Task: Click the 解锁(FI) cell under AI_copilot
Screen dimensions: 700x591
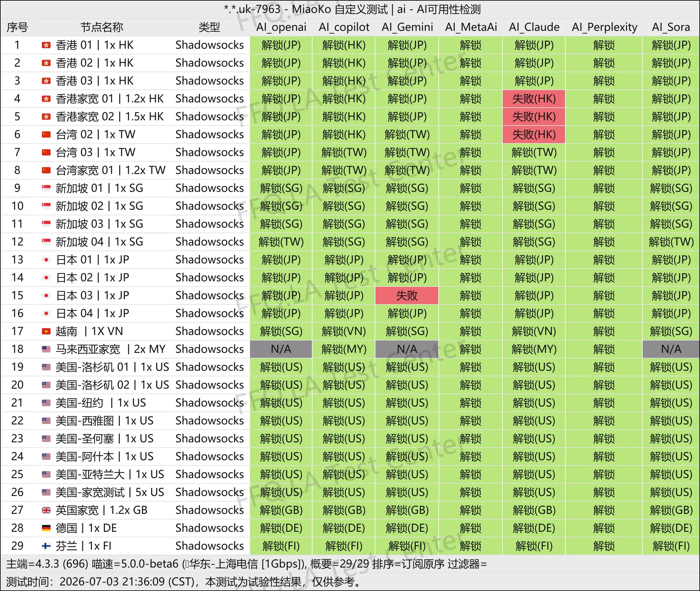Action: [x=344, y=546]
